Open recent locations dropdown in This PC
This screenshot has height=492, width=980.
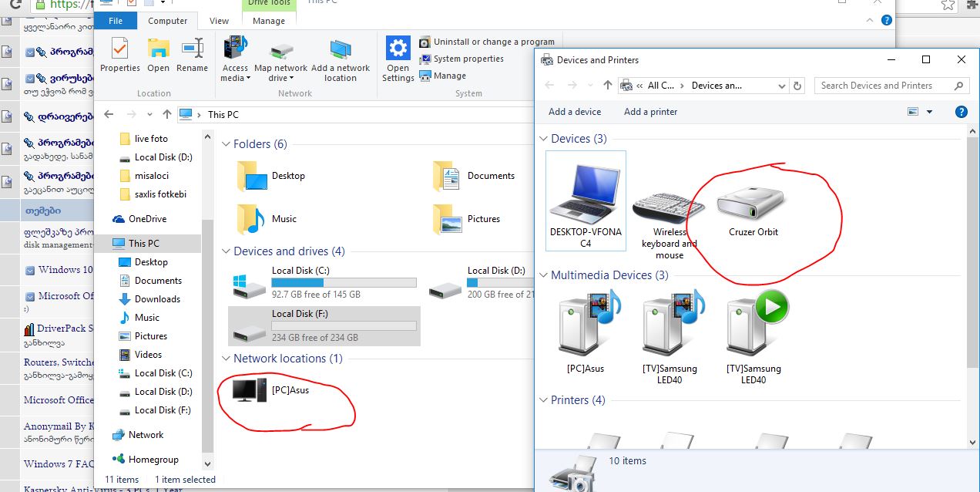pyautogui.click(x=149, y=115)
